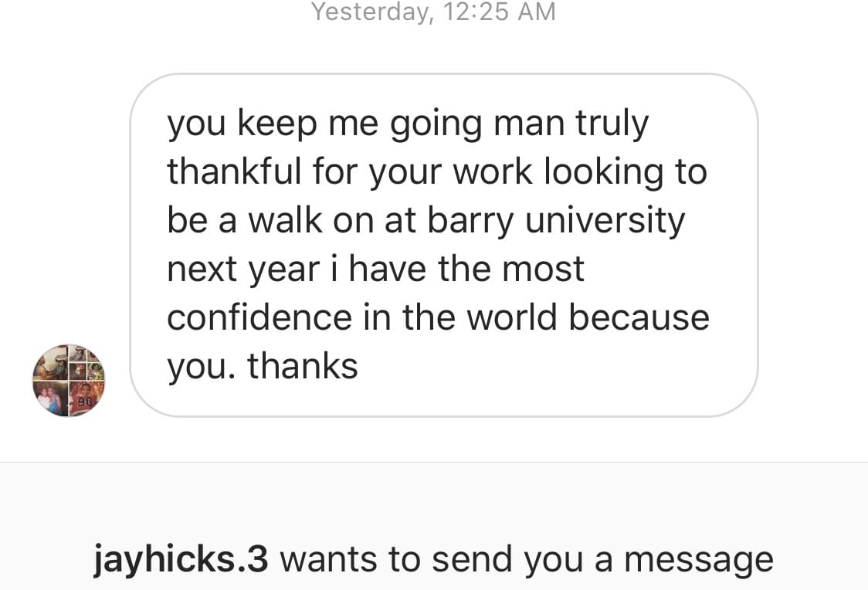Tap the bottom-left photo in avatar collage
Viewport: 868px width, 590px height.
(x=51, y=398)
